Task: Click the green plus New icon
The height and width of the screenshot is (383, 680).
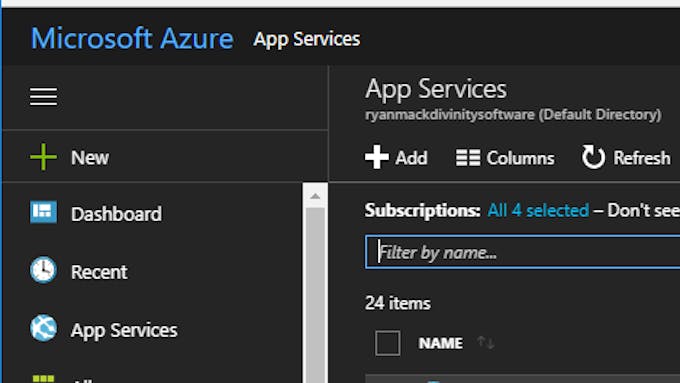Action: coord(43,157)
